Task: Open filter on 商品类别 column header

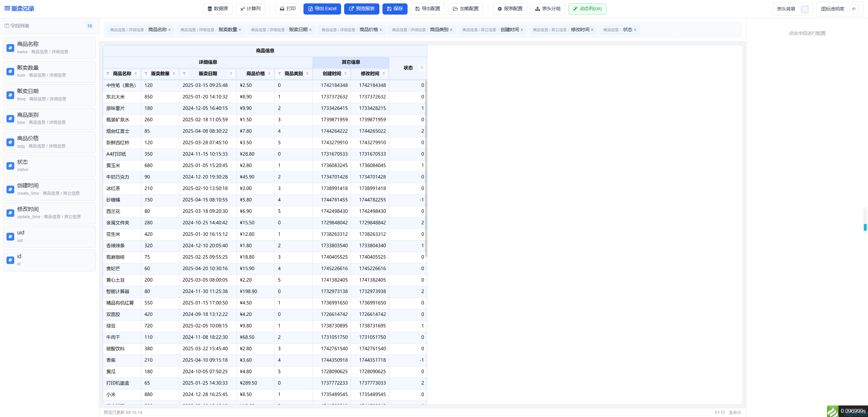Action: pos(279,74)
